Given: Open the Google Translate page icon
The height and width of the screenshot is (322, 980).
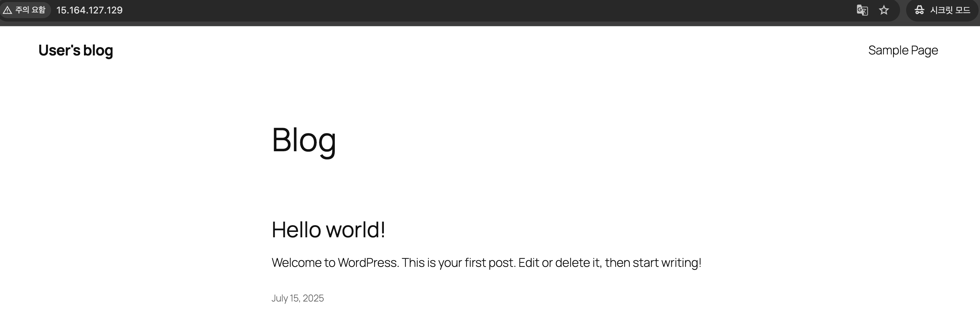Looking at the screenshot, I should coord(862,10).
